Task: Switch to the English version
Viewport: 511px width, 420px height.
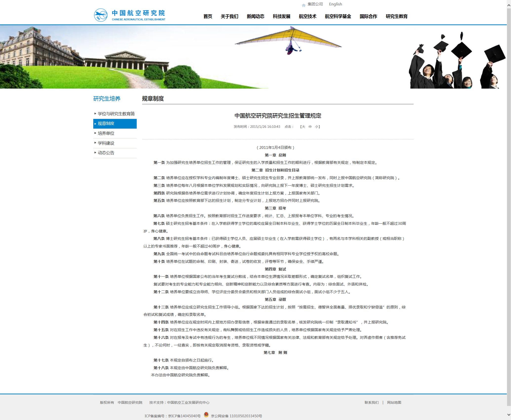Action: [335, 4]
